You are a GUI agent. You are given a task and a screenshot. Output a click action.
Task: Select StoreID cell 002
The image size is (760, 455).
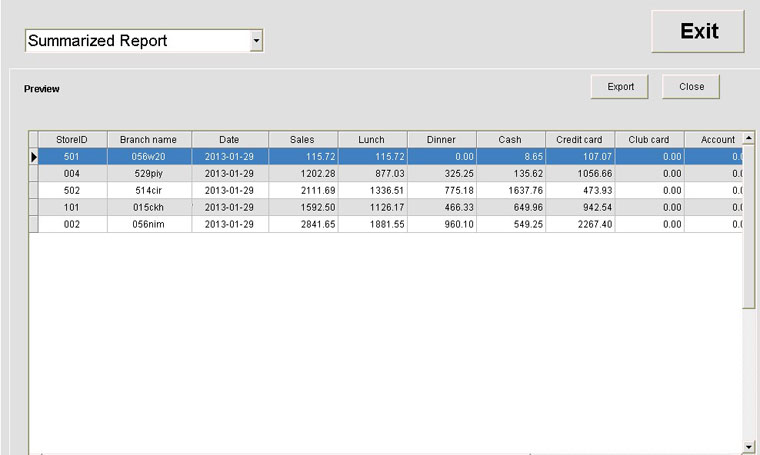click(73, 224)
